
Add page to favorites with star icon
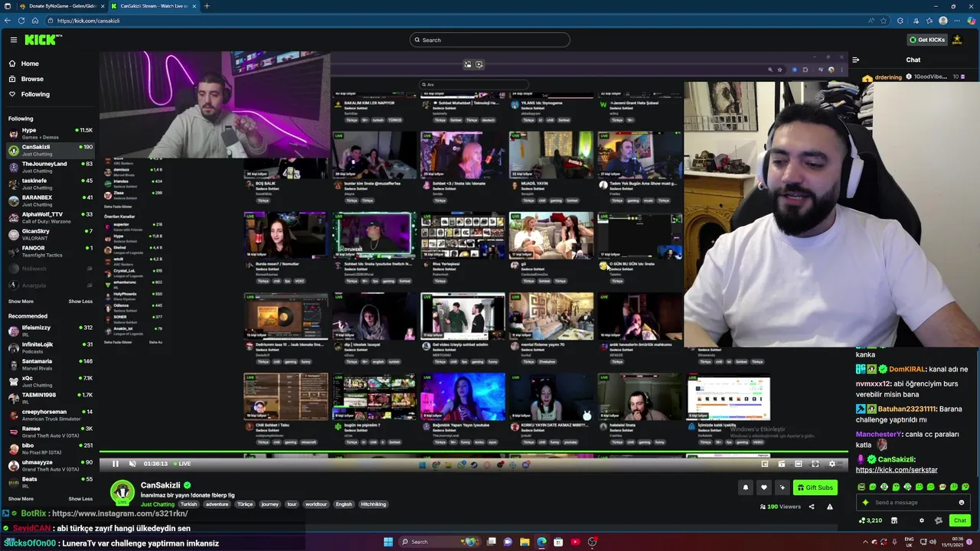[884, 21]
